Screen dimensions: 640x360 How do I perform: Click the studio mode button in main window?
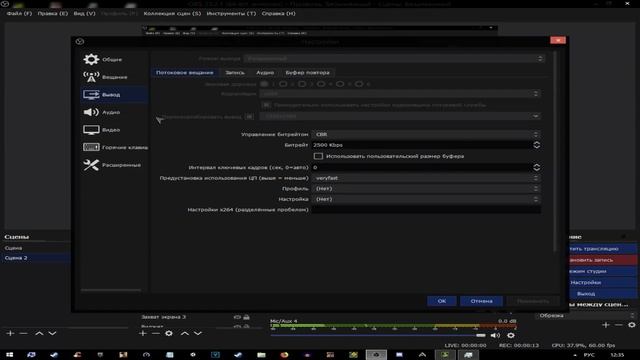603,271
